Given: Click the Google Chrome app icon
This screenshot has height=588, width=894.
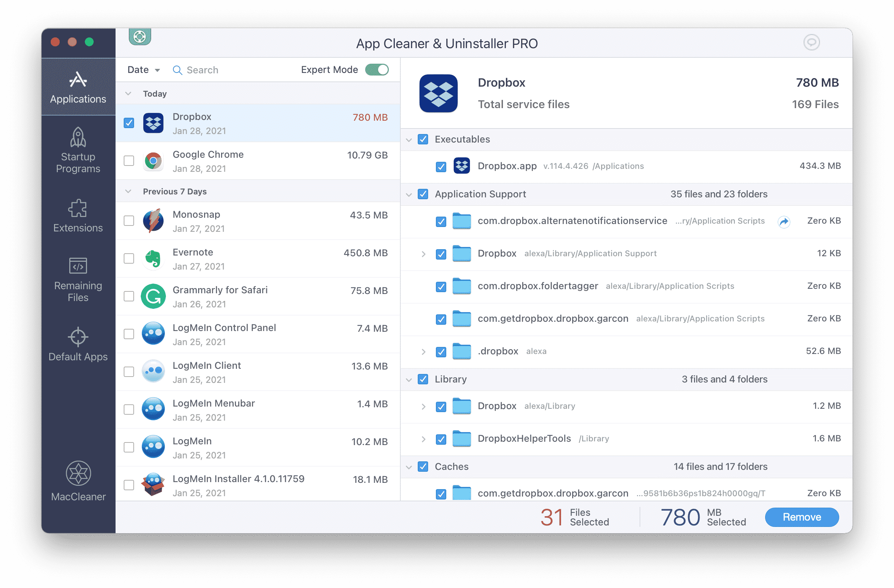Looking at the screenshot, I should (152, 161).
